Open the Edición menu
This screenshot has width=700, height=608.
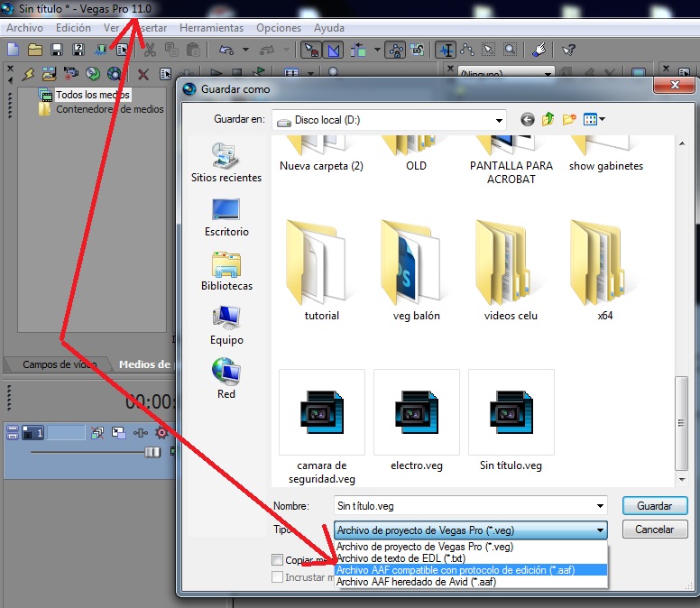point(73,28)
